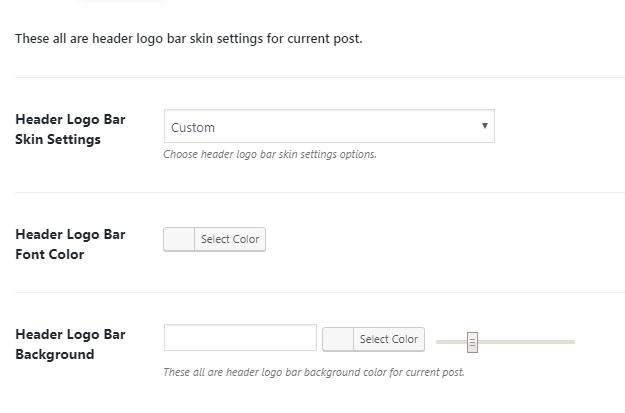
Task: Click the divider line above Background row
Action: point(320,292)
